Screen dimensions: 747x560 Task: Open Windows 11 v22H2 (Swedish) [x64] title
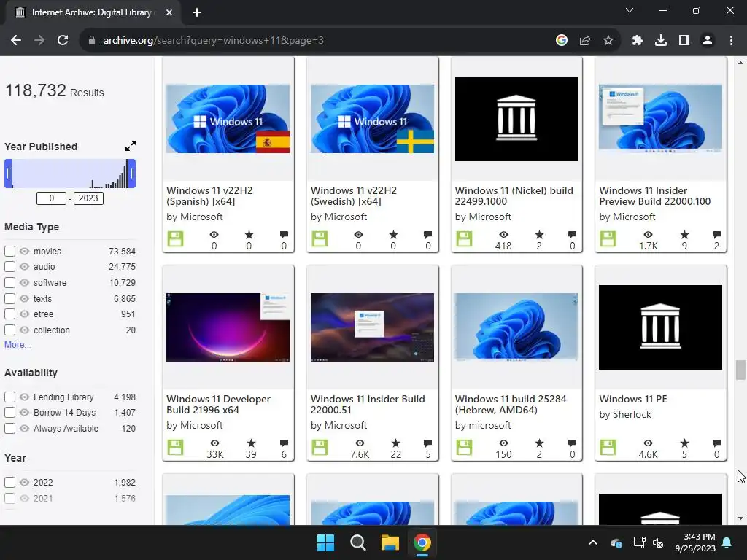[354, 195]
